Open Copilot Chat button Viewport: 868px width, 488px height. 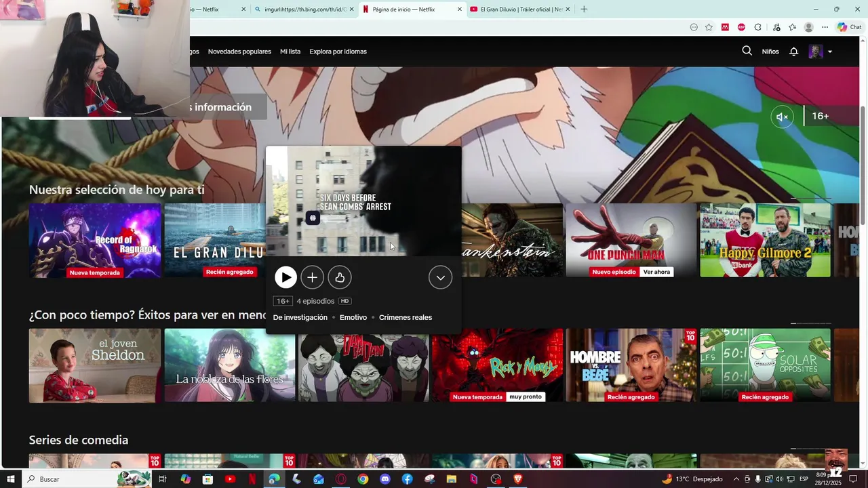tap(849, 27)
